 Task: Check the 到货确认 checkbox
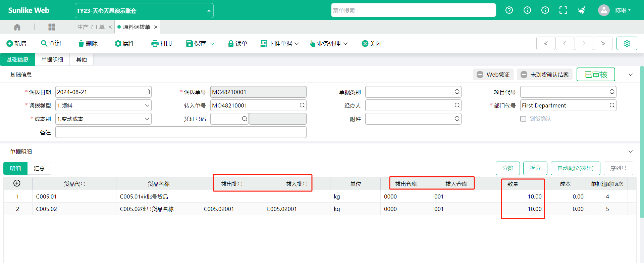click(x=523, y=119)
